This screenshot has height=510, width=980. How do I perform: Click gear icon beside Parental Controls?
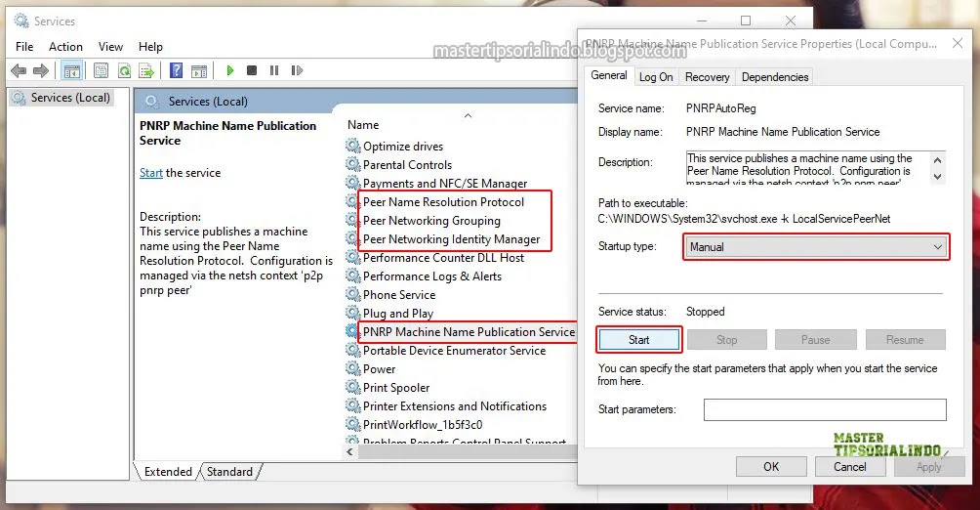(353, 164)
